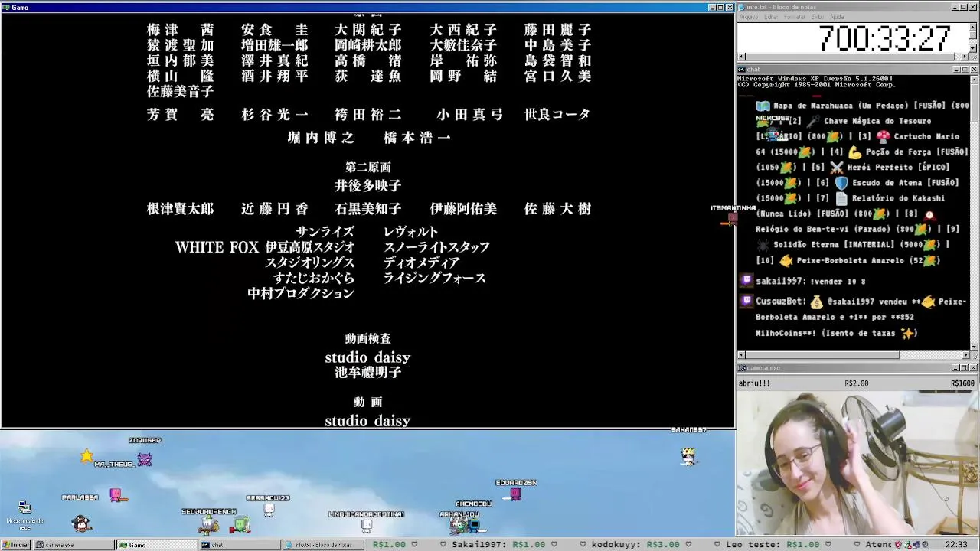Open the Editar menu in Bloco de notas

(x=771, y=17)
